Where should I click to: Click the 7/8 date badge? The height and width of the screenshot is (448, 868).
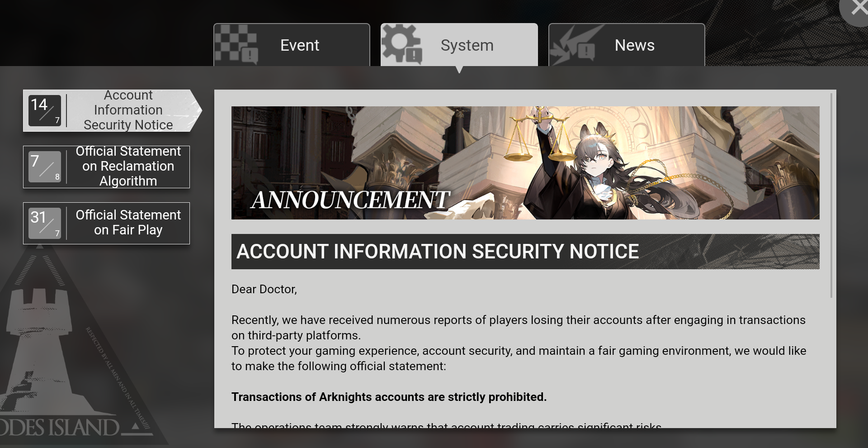point(44,167)
